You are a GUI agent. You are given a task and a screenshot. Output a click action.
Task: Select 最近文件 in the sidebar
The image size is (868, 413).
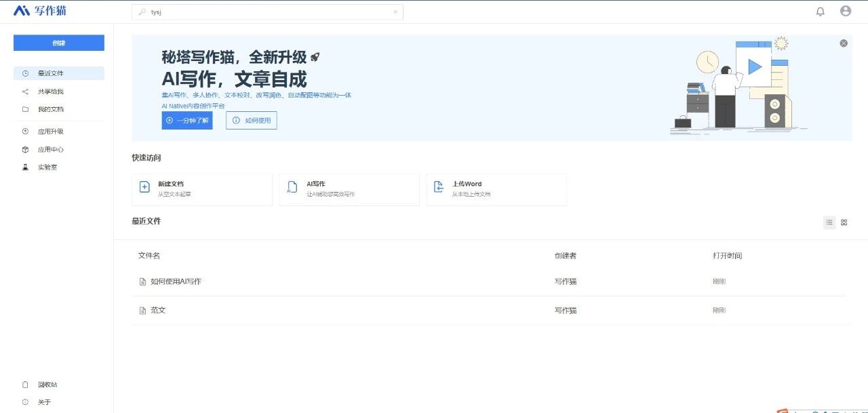59,73
